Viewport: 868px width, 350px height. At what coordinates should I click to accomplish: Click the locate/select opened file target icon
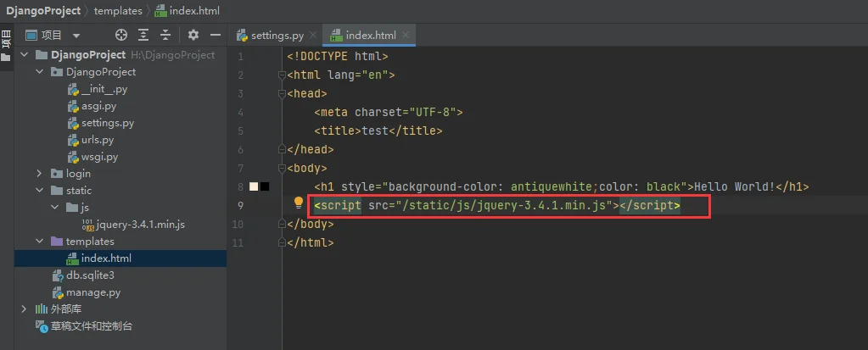click(120, 36)
